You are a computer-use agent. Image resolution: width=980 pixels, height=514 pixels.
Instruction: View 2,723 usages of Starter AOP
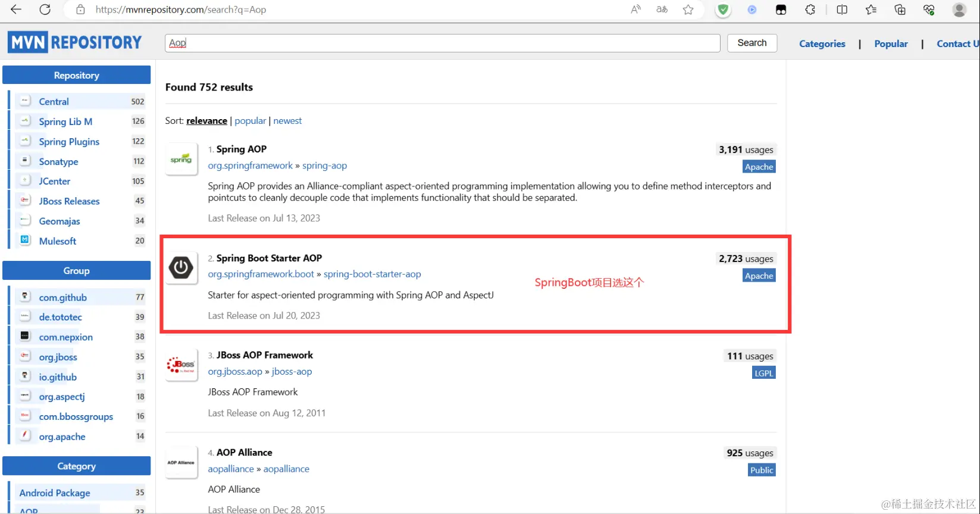click(x=746, y=258)
